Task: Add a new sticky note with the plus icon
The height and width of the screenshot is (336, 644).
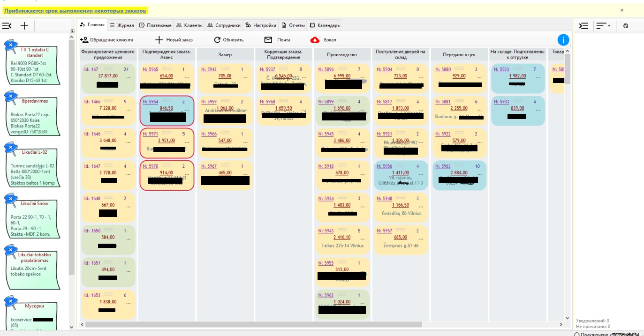Action: [24, 26]
